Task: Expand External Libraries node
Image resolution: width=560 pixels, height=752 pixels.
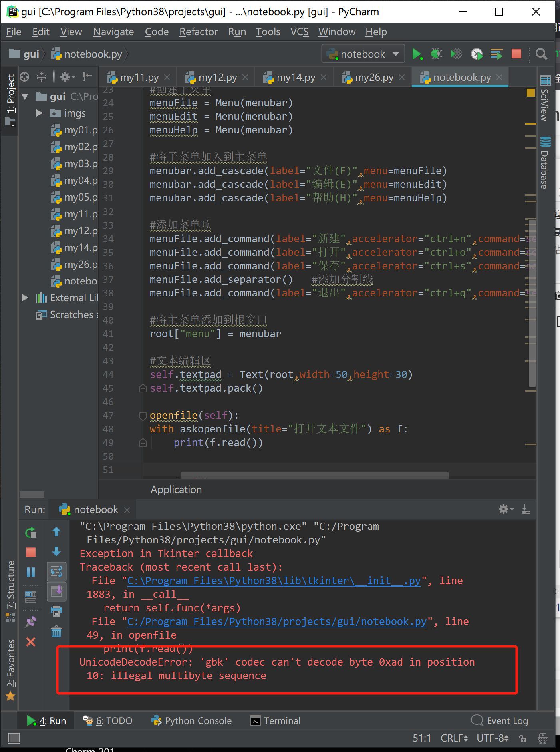Action: (x=25, y=298)
